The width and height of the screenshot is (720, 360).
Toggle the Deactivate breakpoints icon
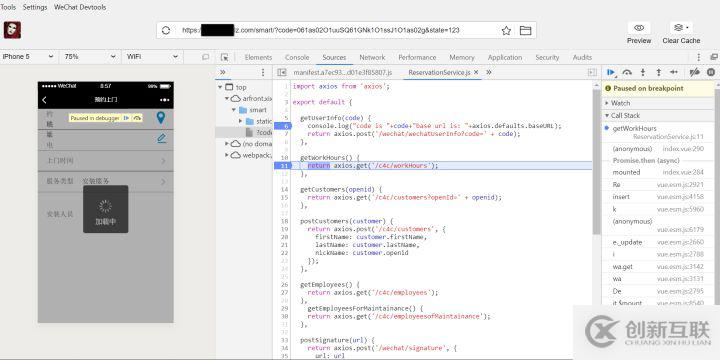695,72
